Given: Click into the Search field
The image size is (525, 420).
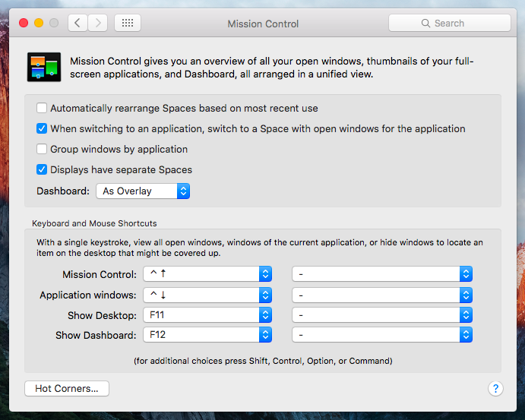Looking at the screenshot, I should [x=450, y=23].
